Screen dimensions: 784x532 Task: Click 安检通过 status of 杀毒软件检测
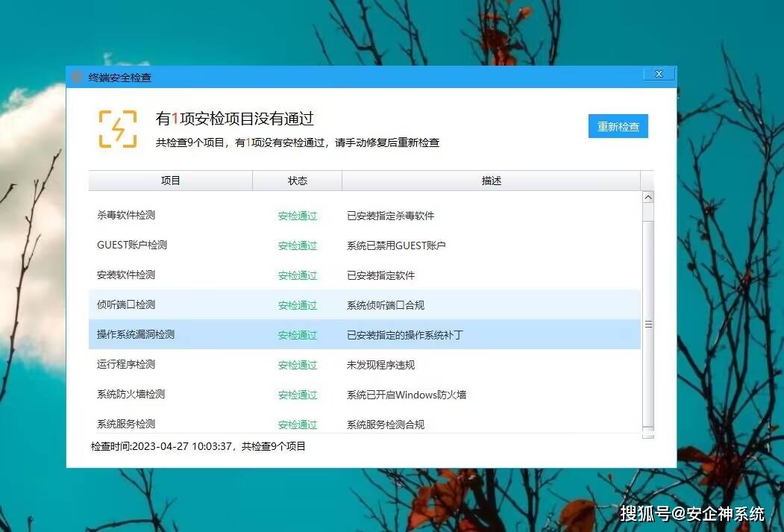(298, 216)
